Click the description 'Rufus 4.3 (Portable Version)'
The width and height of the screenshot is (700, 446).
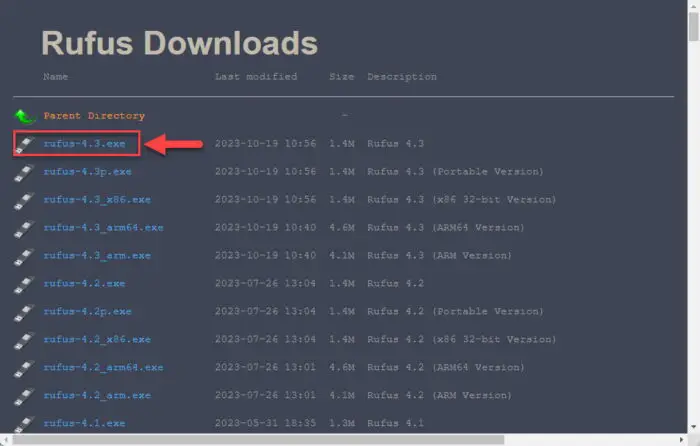point(455,171)
